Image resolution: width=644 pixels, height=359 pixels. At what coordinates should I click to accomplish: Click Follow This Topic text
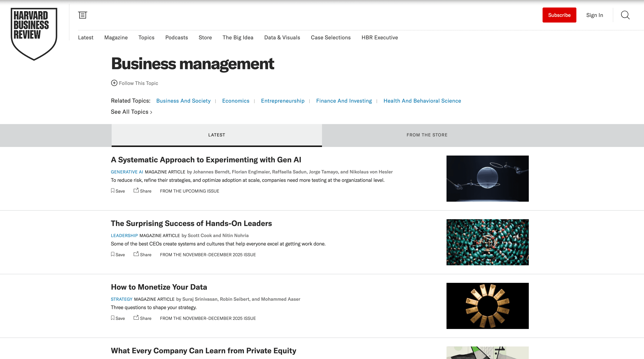point(138,83)
